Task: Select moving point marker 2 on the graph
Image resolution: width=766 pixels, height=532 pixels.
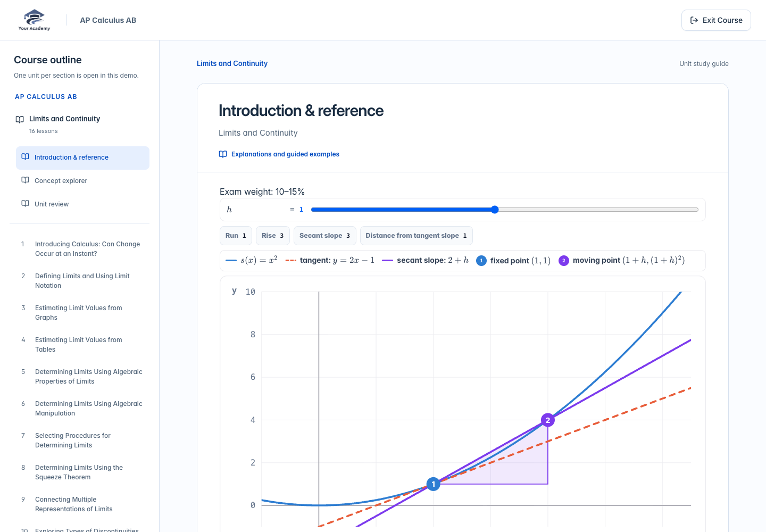Action: click(x=548, y=420)
